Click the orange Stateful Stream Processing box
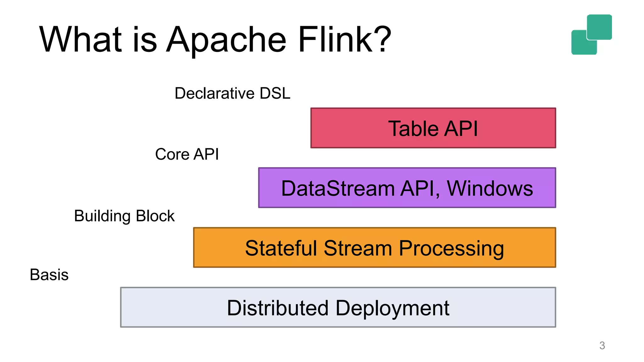The height and width of the screenshot is (362, 644). coord(374,248)
